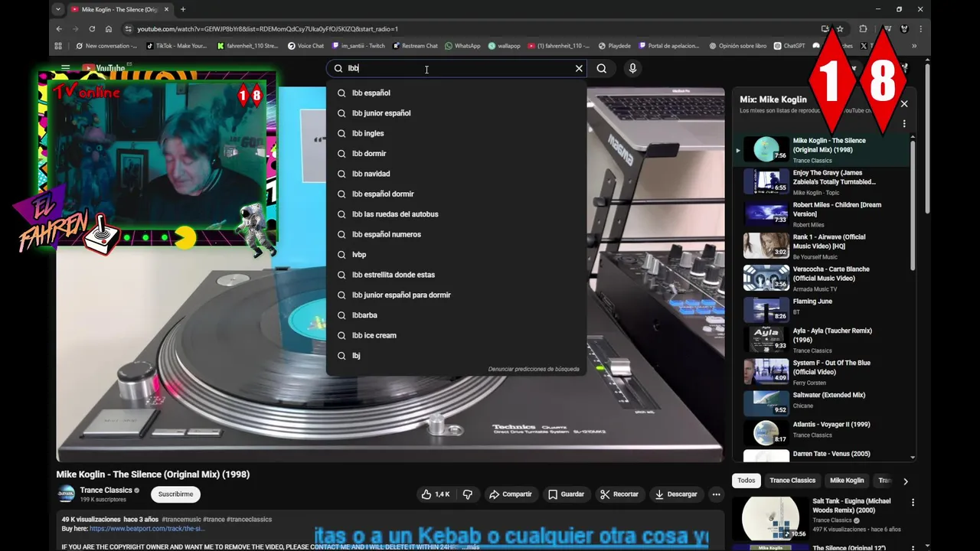Click in the YouTube search input field
This screenshot has width=980, height=551.
click(x=458, y=68)
